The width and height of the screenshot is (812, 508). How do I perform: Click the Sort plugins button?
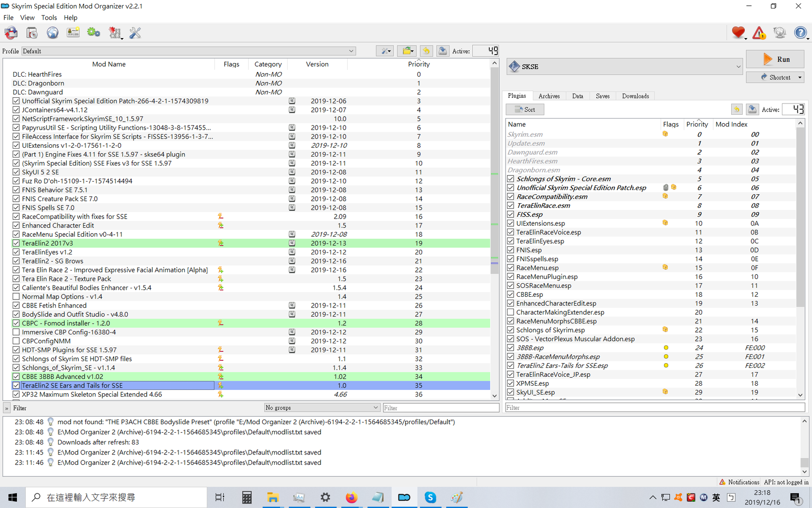tap(525, 110)
